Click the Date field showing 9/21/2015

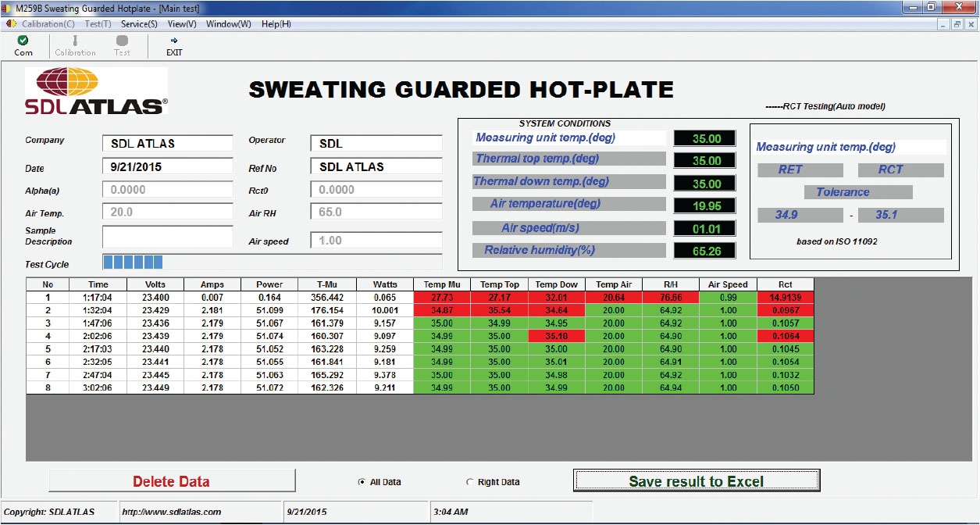(x=167, y=166)
